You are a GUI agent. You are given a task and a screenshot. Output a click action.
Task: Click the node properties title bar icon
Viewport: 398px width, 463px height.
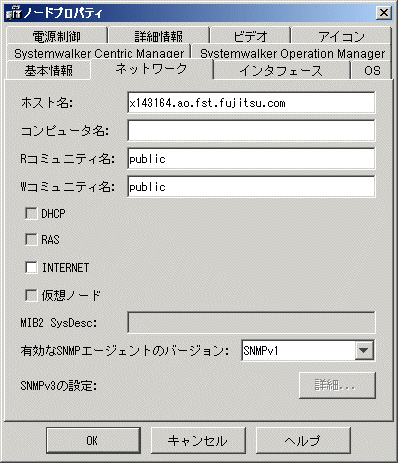pos(13,13)
